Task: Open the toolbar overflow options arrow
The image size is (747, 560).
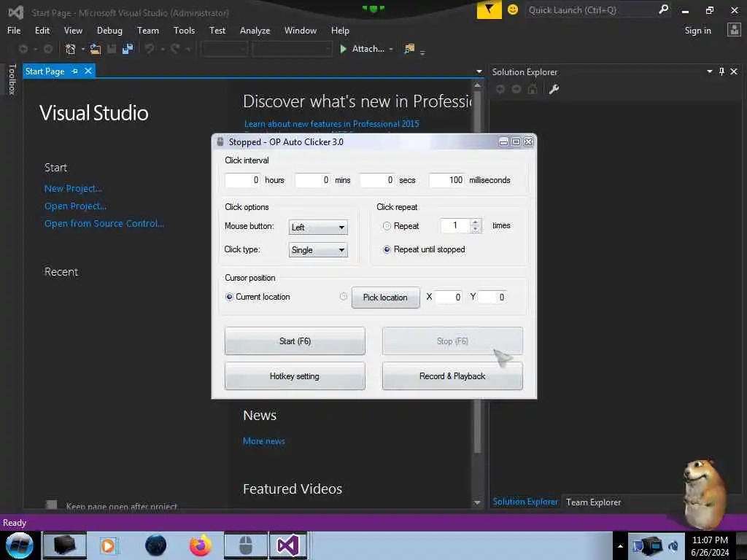Action: [422, 52]
